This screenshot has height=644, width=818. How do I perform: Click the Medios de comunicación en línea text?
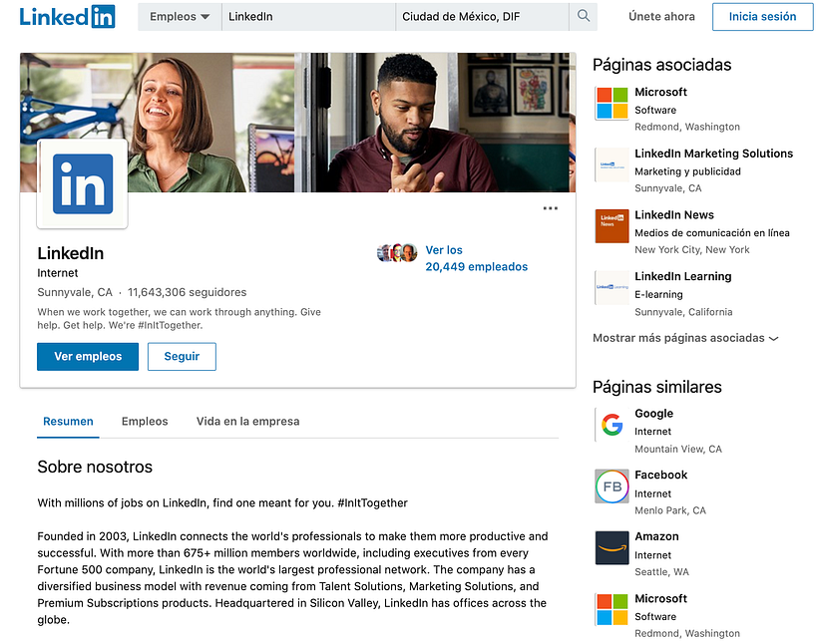(712, 233)
